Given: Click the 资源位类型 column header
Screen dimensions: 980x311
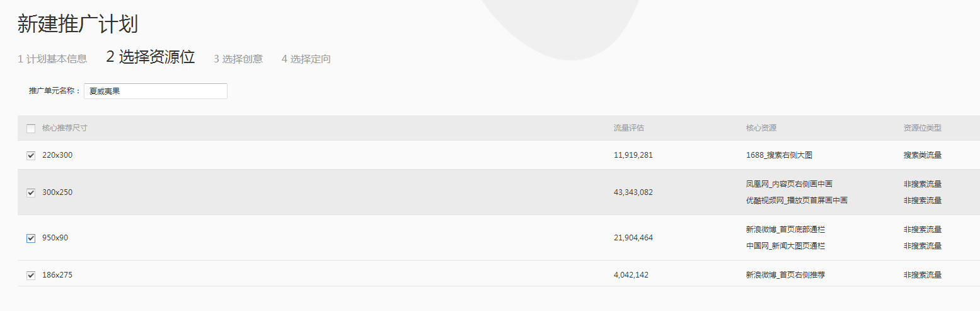Looking at the screenshot, I should tap(923, 128).
